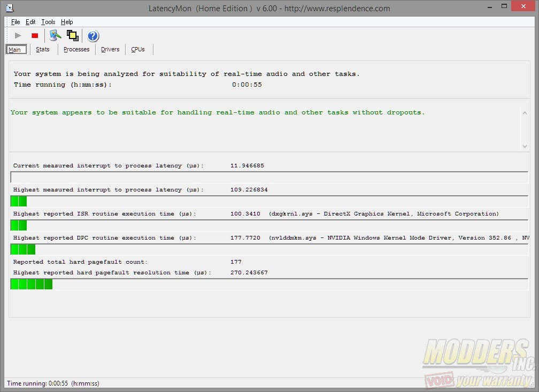The image size is (539, 392).
Task: Click the LatencyMon title bar app icon
Action: pos(10,8)
